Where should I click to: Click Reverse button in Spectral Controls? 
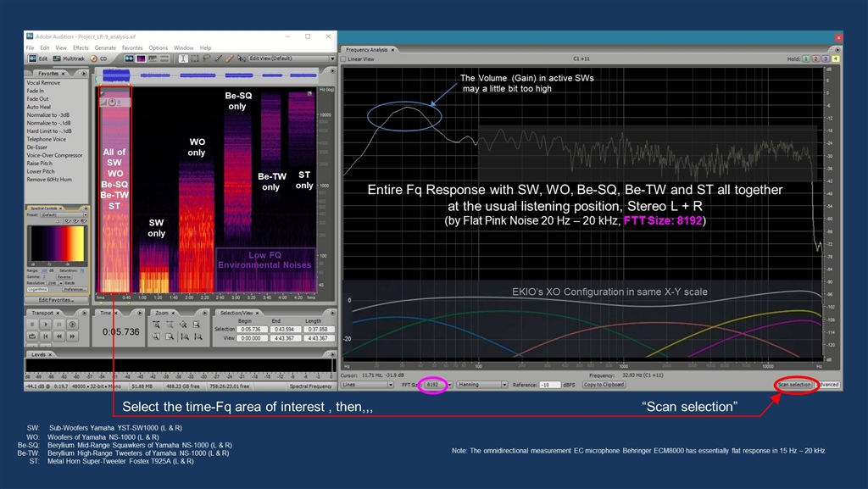[x=64, y=276]
